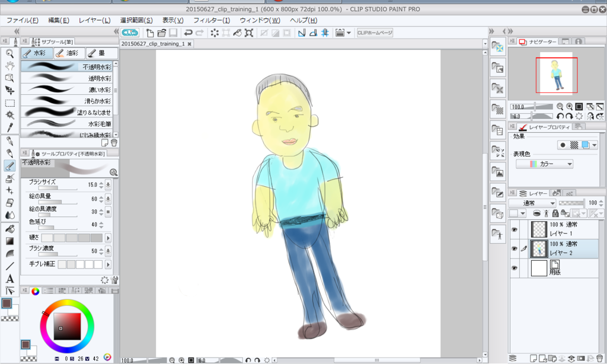Select the straight line Figure tool
The image size is (607, 364).
pos(9,266)
